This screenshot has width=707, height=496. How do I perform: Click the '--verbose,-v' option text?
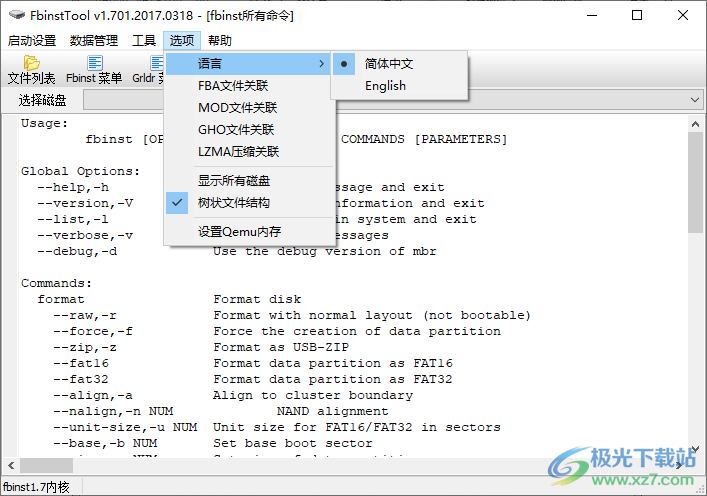tap(85, 235)
